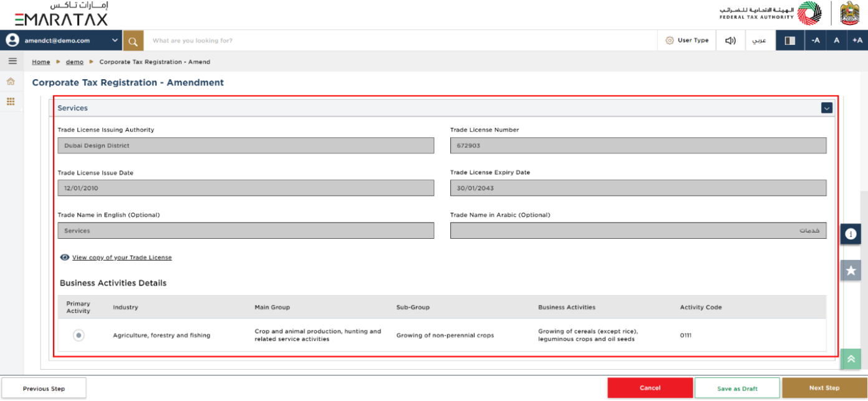Click the star favorites side icon
The image size is (868, 401).
coord(851,270)
